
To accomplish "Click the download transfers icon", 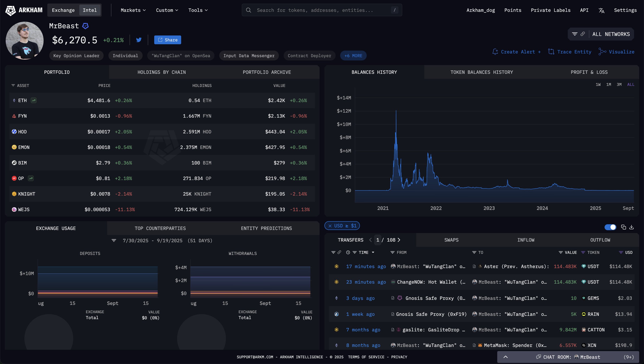I will point(632,227).
